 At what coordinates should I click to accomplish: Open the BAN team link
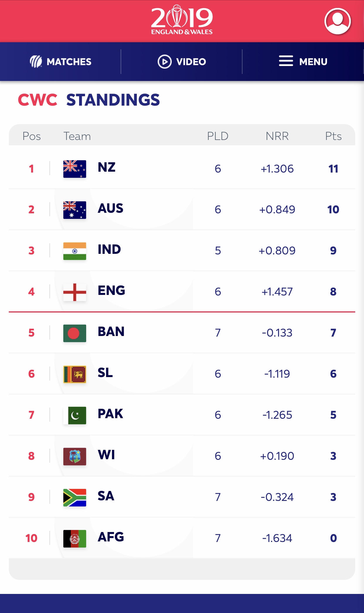pos(111,332)
